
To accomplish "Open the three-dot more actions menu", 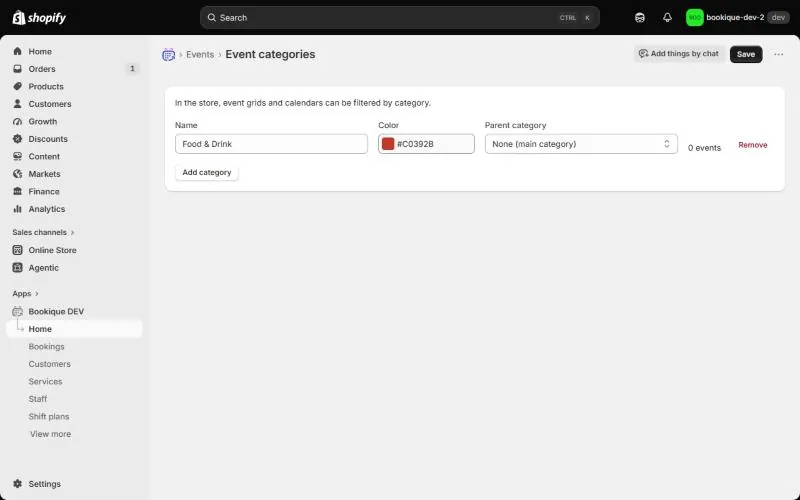I will (778, 54).
